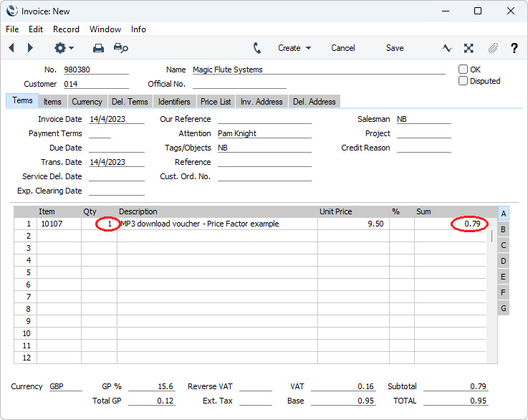Click the Official No. field
528x420 pixels.
pyautogui.click(x=239, y=84)
